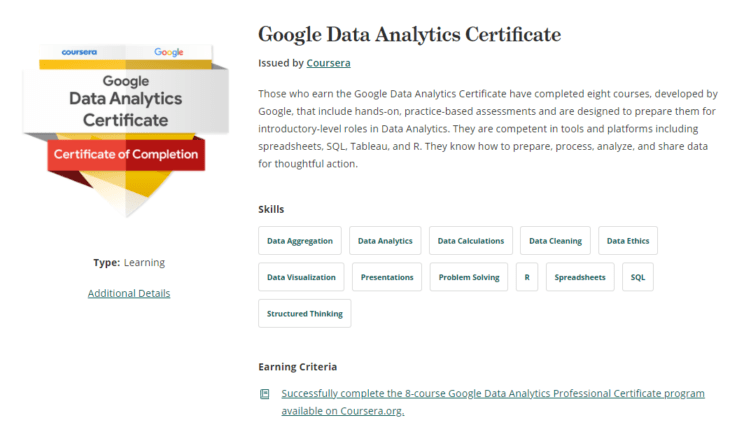Select the R skill tag
The width and height of the screenshot is (737, 432).
(527, 277)
